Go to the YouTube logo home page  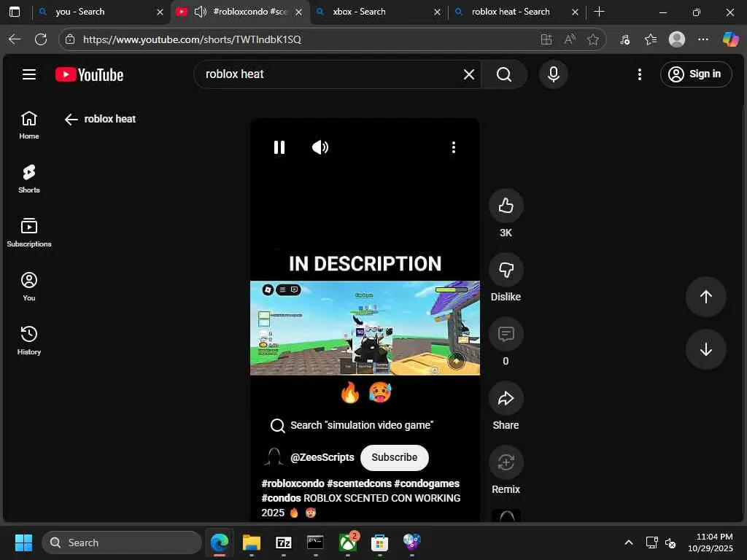pos(89,75)
